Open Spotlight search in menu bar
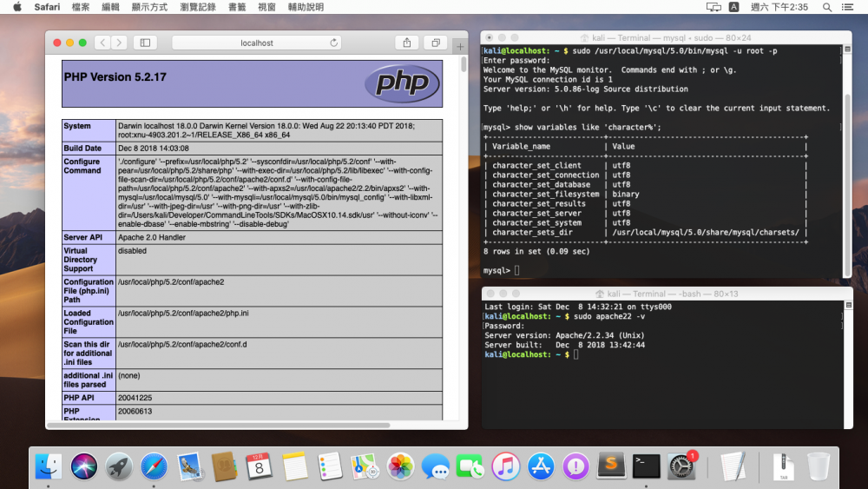This screenshot has width=868, height=489. [x=827, y=7]
